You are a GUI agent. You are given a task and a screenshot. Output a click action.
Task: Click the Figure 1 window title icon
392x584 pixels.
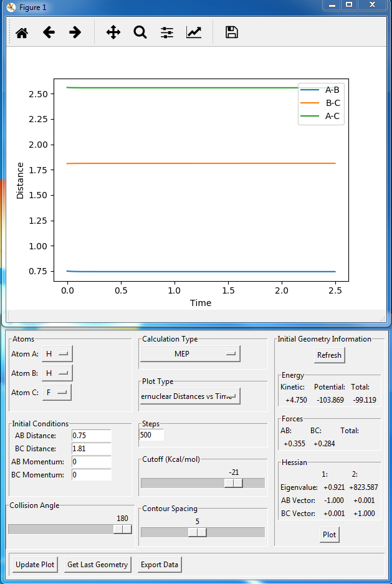point(12,7)
